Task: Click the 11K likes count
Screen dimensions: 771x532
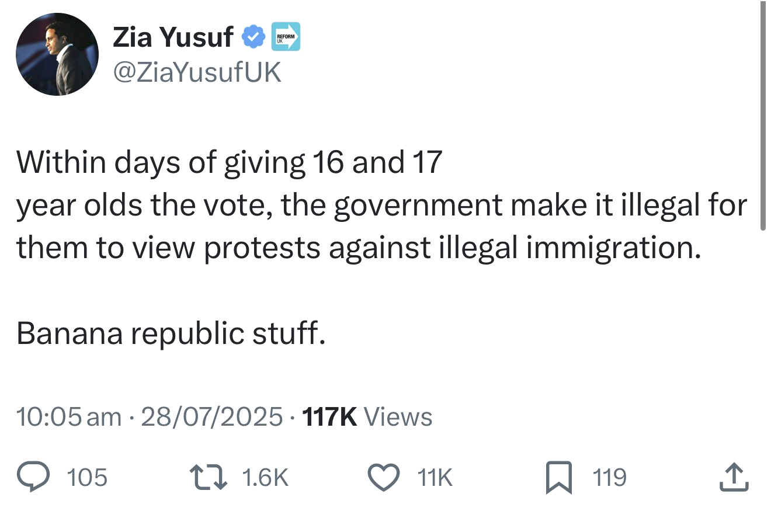Action: 435,478
